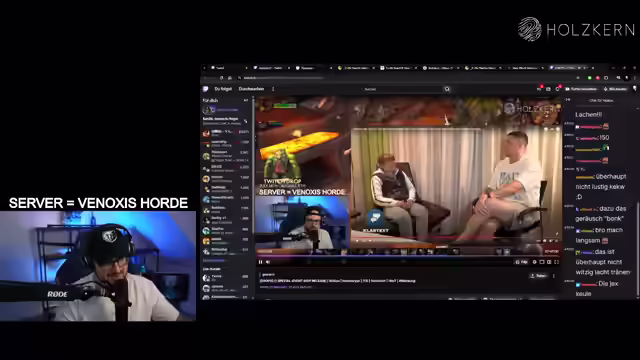The image size is (640, 360).
Task: Click the chat panel scrollbar
Action: 637,250
